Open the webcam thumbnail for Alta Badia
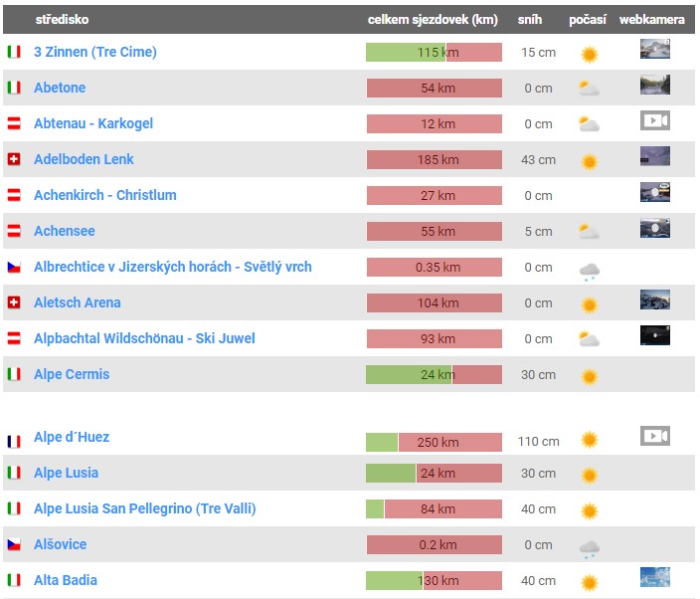 (x=654, y=578)
